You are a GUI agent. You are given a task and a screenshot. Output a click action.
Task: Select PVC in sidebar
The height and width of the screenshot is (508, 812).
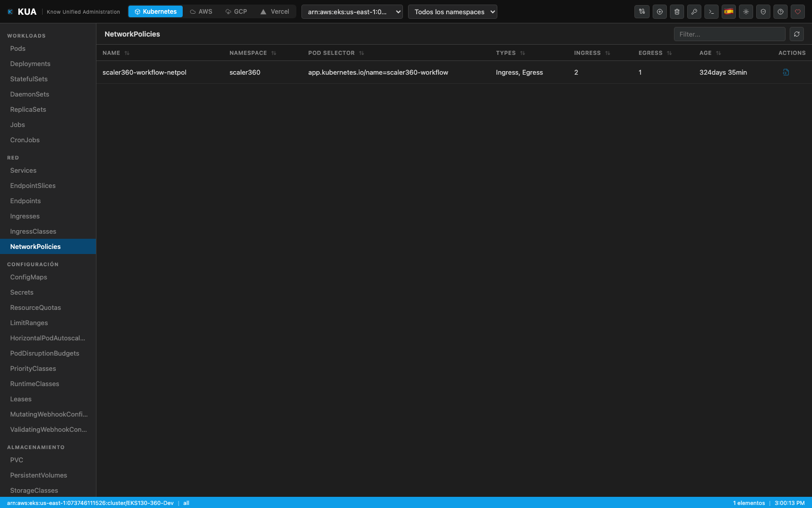point(48,460)
